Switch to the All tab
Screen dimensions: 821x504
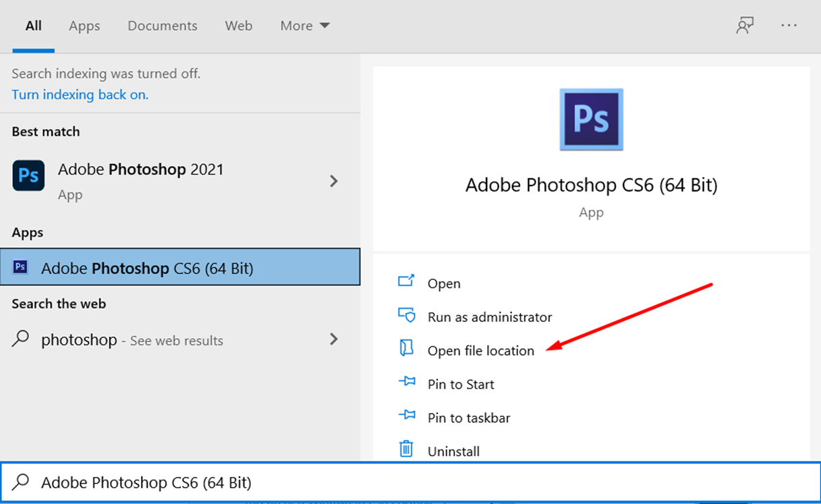(x=34, y=26)
